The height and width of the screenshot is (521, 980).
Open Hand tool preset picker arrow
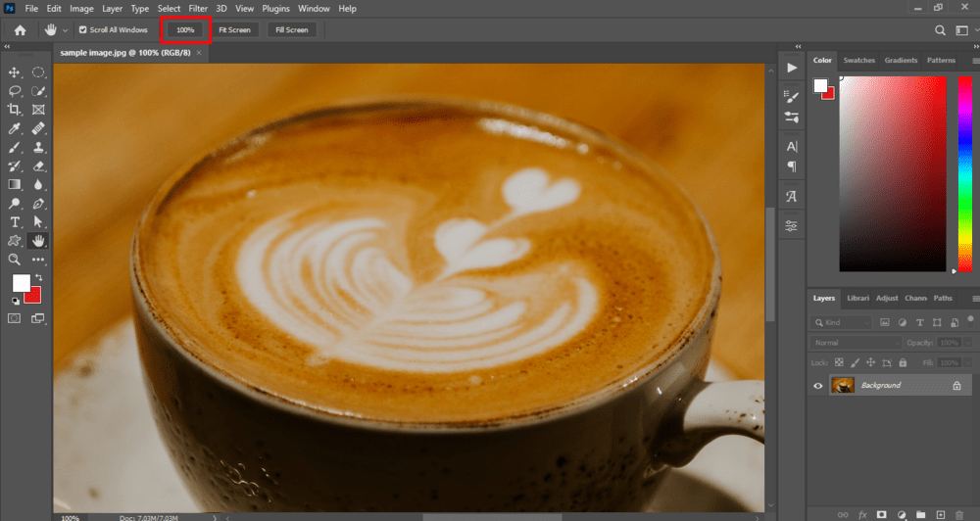(x=65, y=30)
